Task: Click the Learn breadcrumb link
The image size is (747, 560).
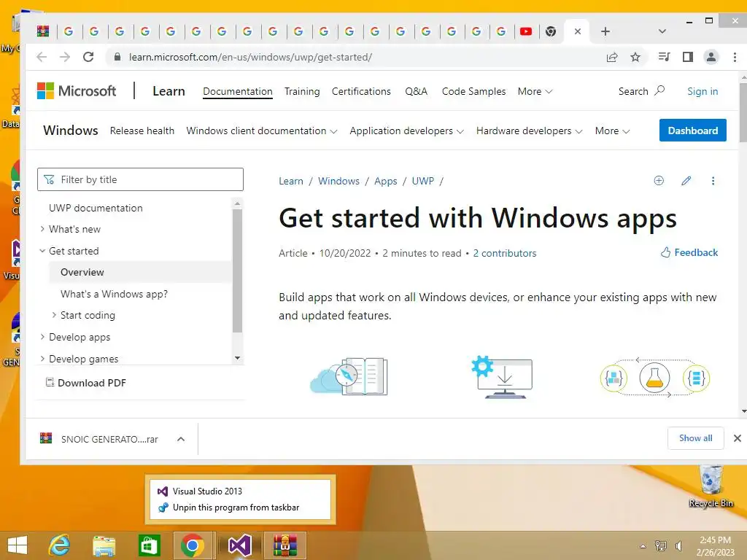Action: tap(291, 181)
